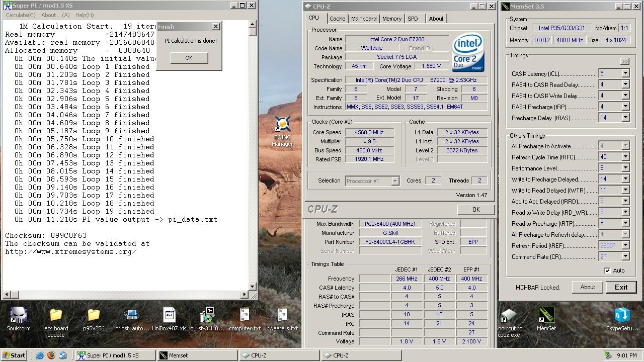Viewport: 644px width, 362px height.
Task: Open the About...(A) menu in Super PI
Action: pos(55,15)
